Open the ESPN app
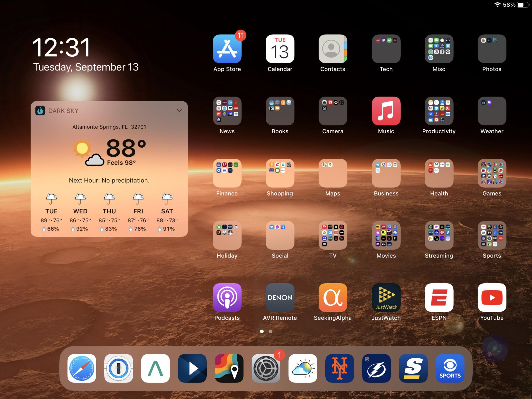The image size is (532, 399). click(439, 297)
